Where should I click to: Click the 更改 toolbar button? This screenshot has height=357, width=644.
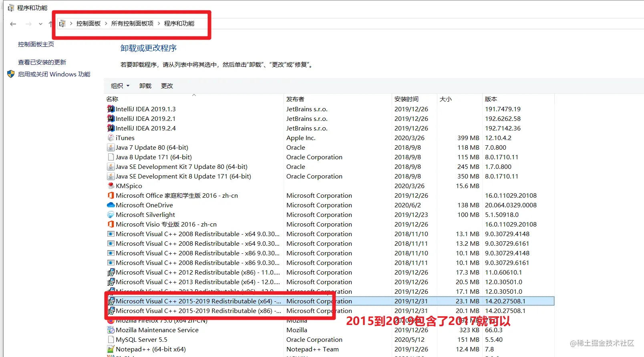(167, 86)
